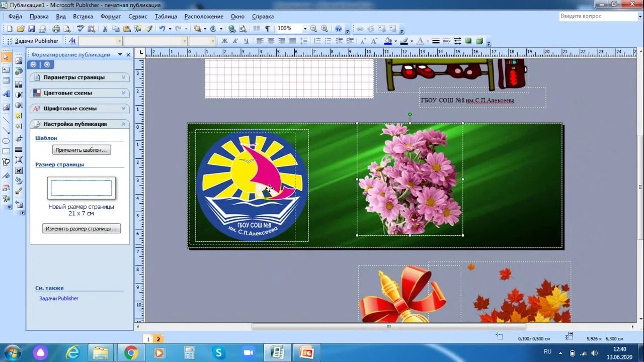The width and height of the screenshot is (644, 362).
Task: Click the horizontal scrollbar below the canvas
Action: click(388, 327)
